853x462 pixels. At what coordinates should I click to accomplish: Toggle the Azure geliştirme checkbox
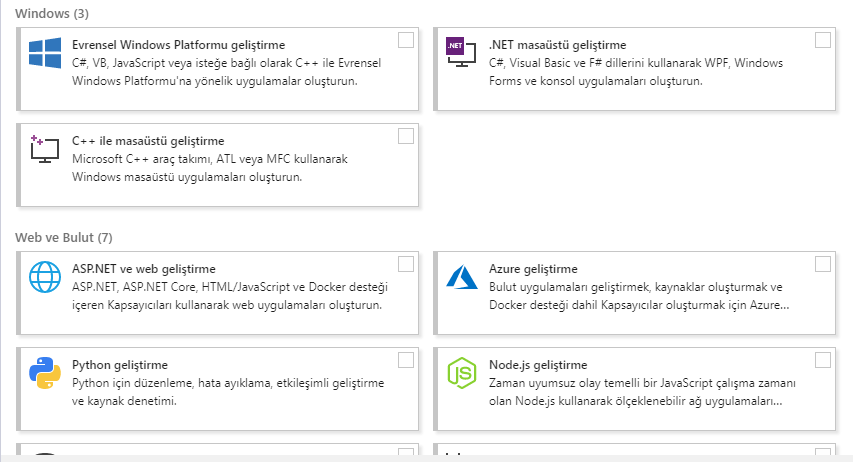(x=823, y=264)
